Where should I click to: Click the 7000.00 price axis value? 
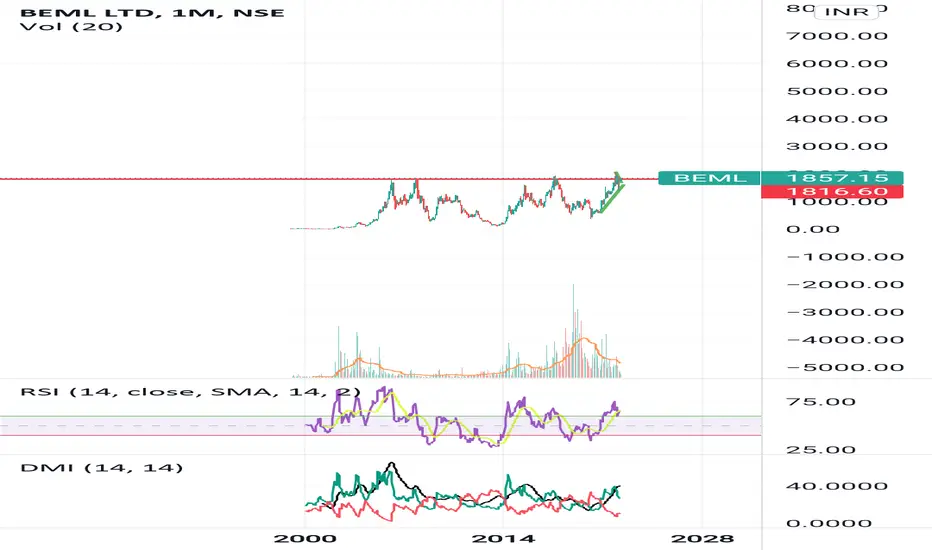pos(837,36)
